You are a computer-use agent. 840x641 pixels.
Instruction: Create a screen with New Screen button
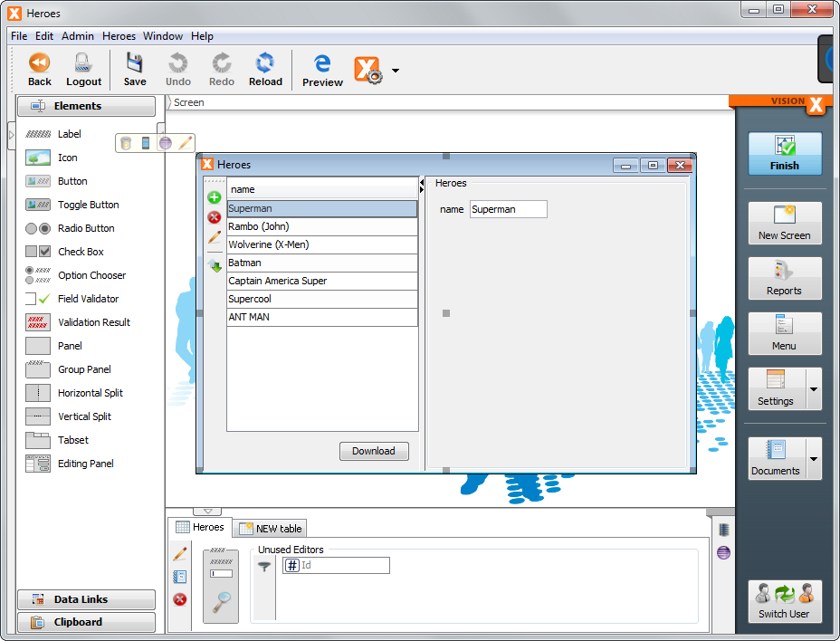(x=784, y=224)
